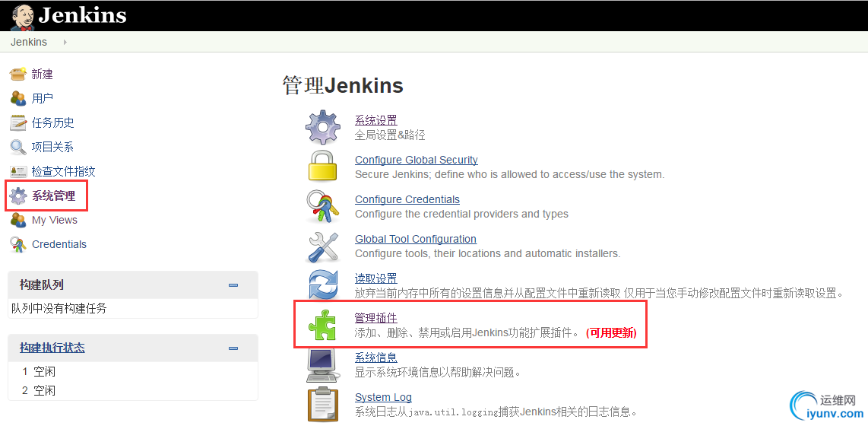Click the 系统管理 gear icon in sidebar
The image size is (868, 426).
tap(18, 196)
